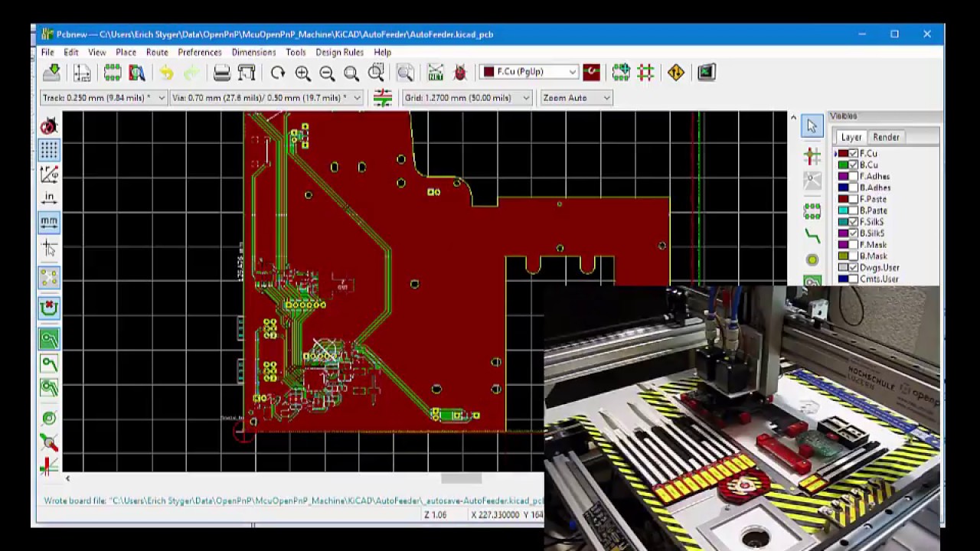Screen dimensions: 980x551
Task: Open Track width dropdown
Action: coord(104,98)
